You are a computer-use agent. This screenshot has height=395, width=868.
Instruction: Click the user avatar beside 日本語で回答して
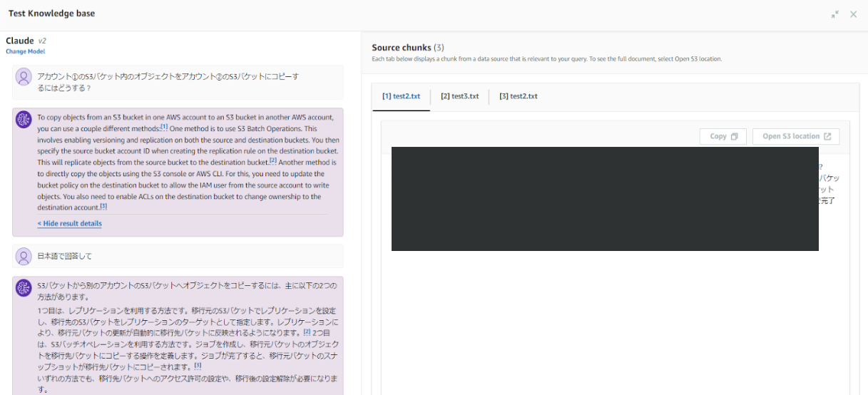click(x=24, y=256)
